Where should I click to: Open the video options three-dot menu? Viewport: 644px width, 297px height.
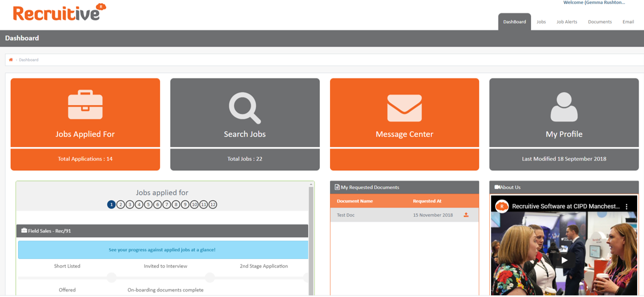tap(626, 207)
